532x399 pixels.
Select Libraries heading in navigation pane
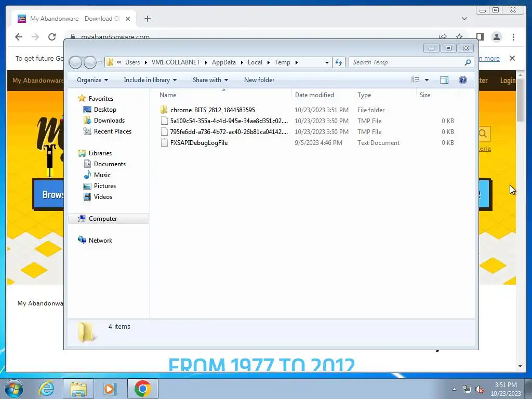tap(100, 153)
